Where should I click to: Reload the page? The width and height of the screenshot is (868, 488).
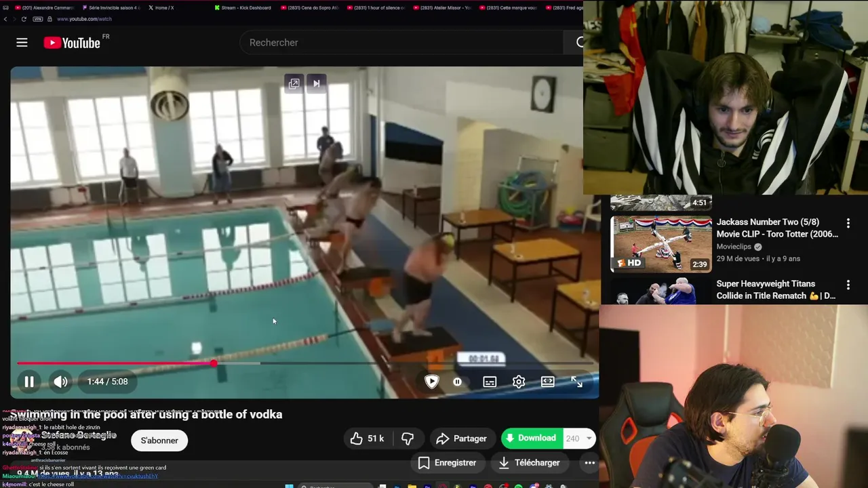pyautogui.click(x=24, y=19)
